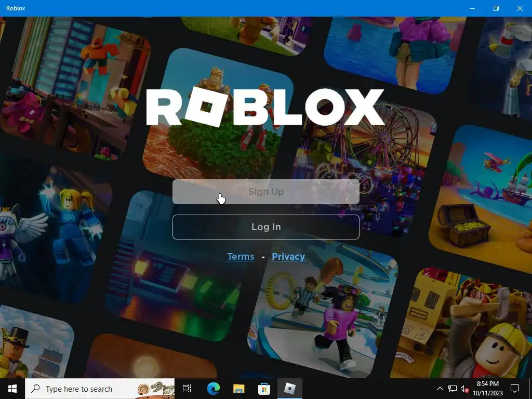532x399 pixels.
Task: Click the Show desktop strip
Action: 530,389
